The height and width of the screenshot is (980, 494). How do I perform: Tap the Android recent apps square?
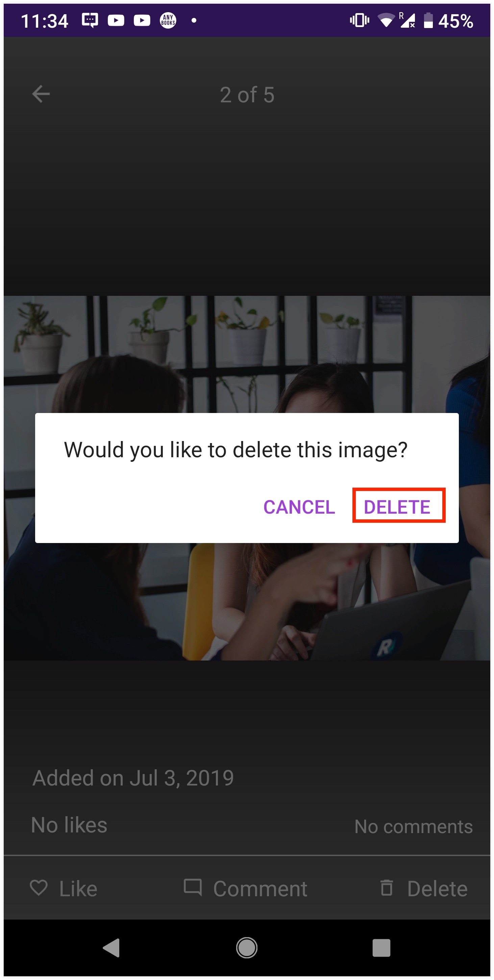[381, 948]
